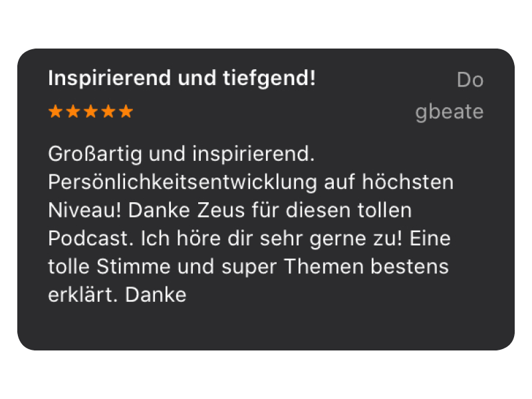Viewport: 532px width, 399px height.
Task: Click the fifth orange rating star
Action: (x=126, y=111)
